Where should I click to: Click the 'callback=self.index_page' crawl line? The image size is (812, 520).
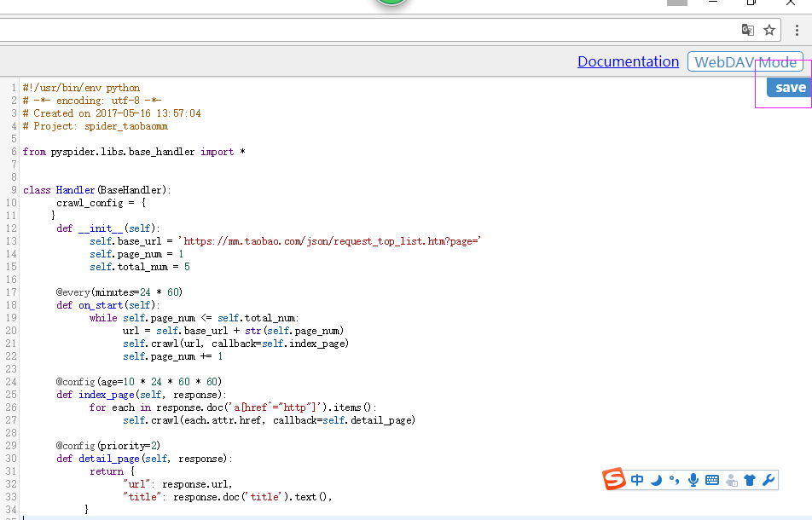click(235, 344)
